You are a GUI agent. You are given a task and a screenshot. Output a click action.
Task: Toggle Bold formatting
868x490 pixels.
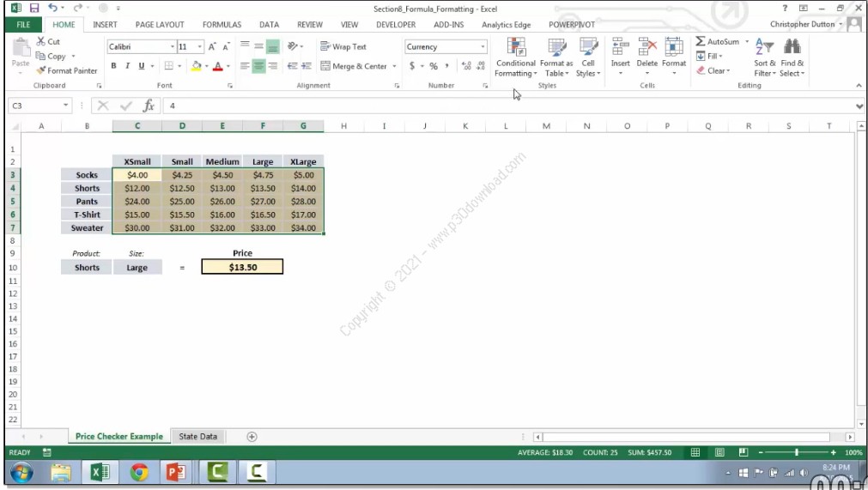[x=113, y=66]
